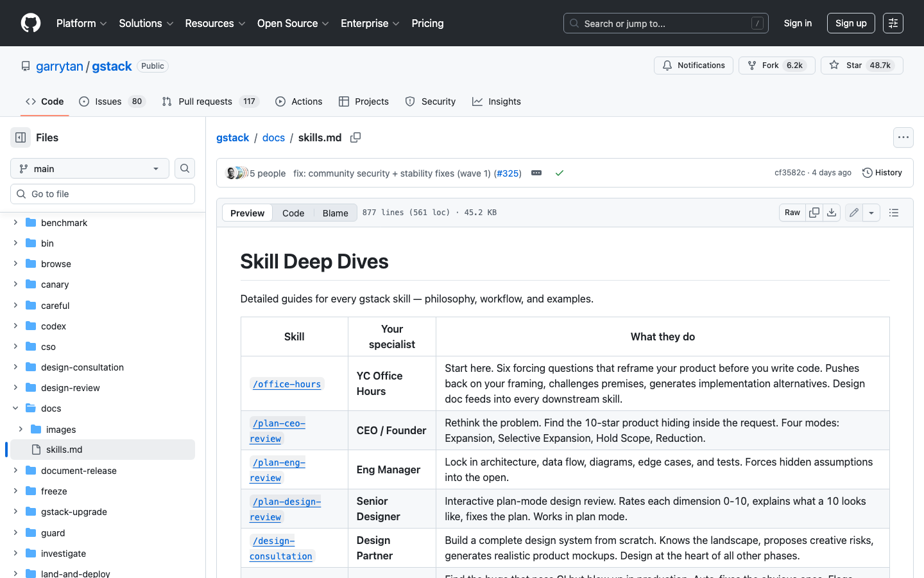Open the /plan-ceo-review skill link
The width and height of the screenshot is (924, 578).
coord(278,431)
